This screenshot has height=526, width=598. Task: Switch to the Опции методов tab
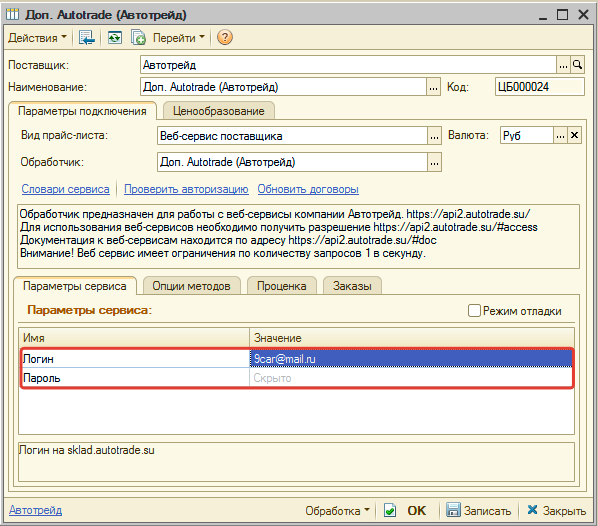(191, 286)
